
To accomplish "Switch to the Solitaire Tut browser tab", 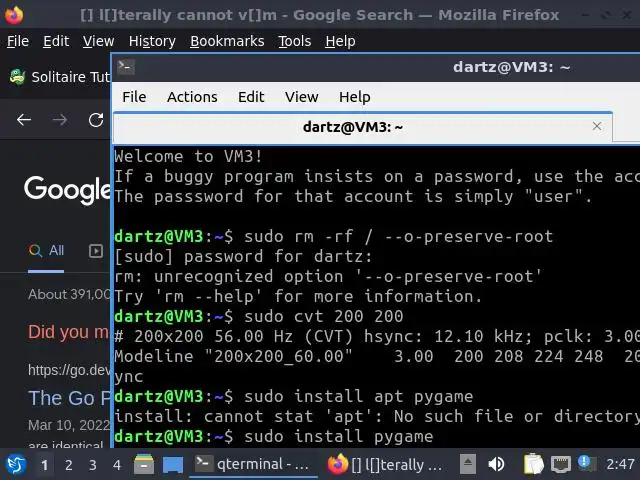I will point(60,77).
